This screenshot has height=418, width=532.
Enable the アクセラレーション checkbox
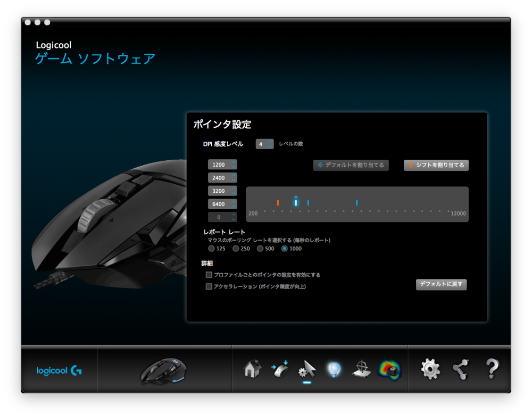point(209,286)
